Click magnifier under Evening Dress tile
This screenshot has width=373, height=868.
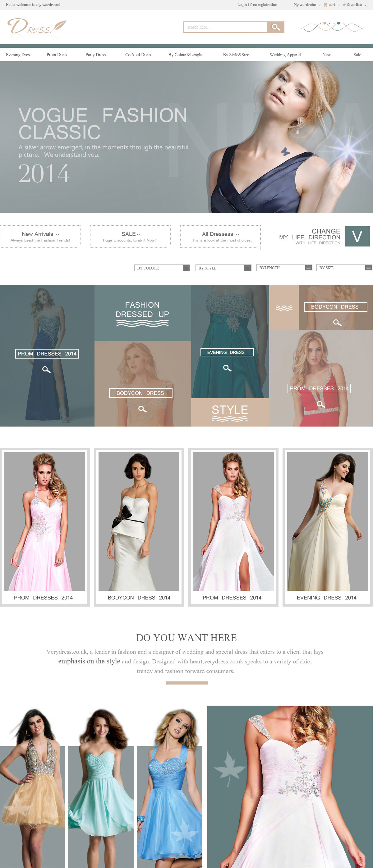(x=227, y=368)
